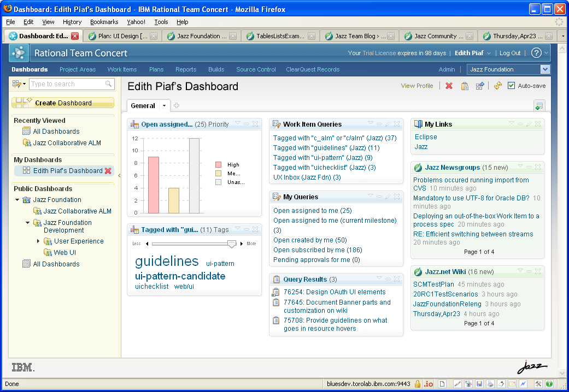This screenshot has width=569, height=392.
Task: Delete dashboard using red X toolbar icon
Action: (x=449, y=86)
